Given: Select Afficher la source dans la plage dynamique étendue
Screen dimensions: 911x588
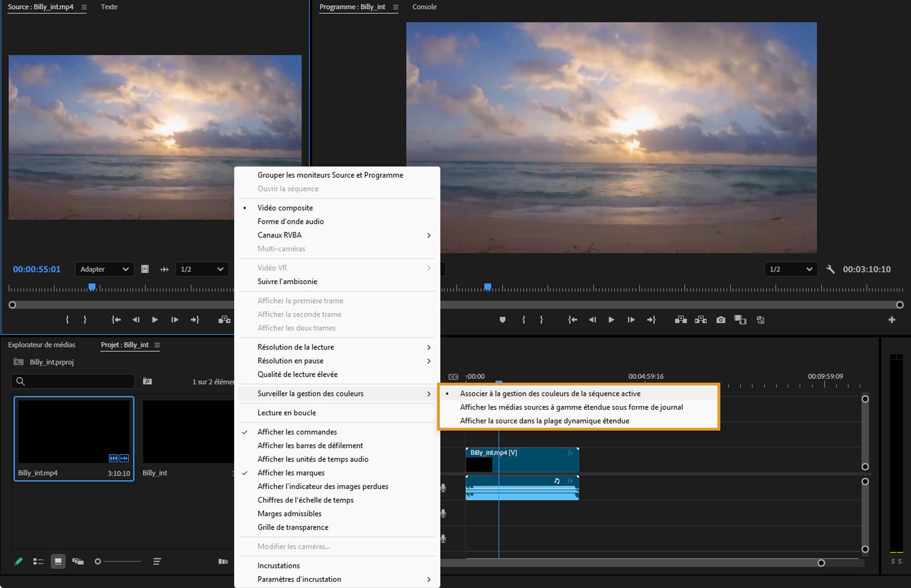Looking at the screenshot, I should (x=544, y=421).
